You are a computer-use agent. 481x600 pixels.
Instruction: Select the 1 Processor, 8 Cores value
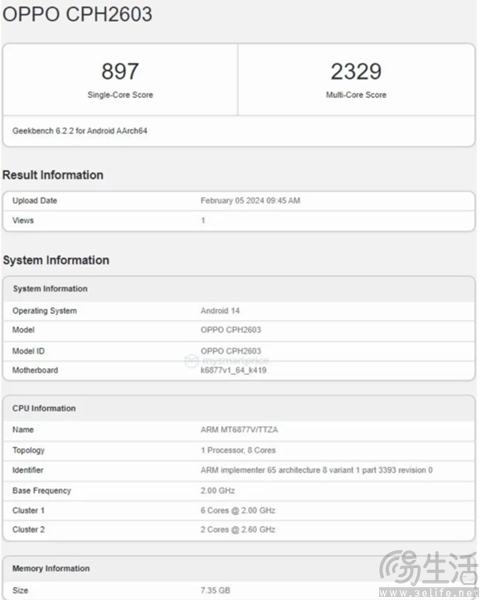tap(238, 450)
